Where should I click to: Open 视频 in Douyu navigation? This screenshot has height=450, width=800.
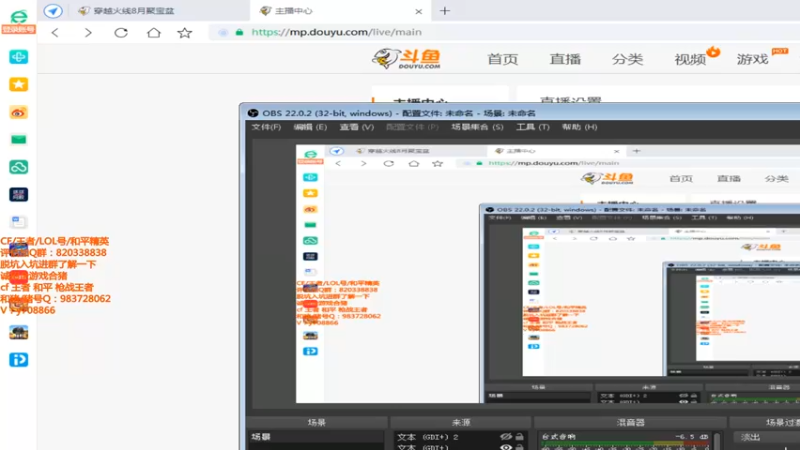coord(690,59)
